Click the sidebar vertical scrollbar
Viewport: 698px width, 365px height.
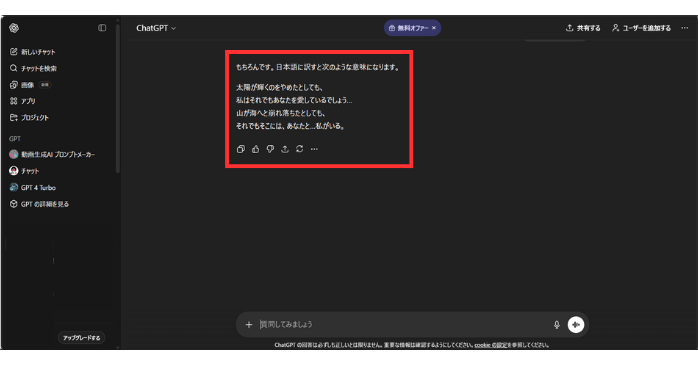click(x=118, y=98)
